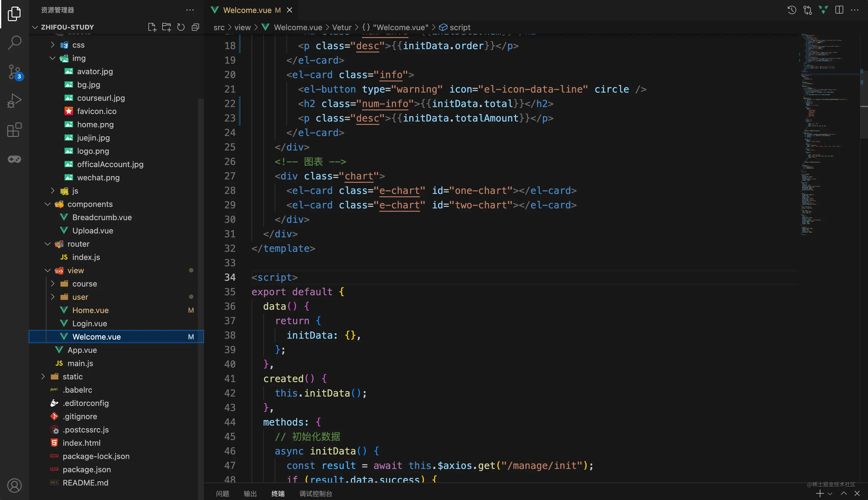Close the Welcome.vue editor tab
The width and height of the screenshot is (868, 500).
pos(290,10)
